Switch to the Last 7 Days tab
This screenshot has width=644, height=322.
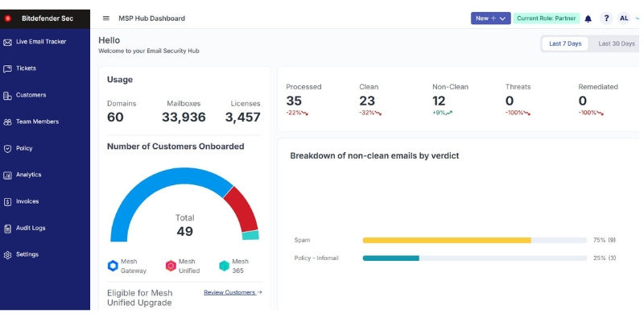[565, 43]
